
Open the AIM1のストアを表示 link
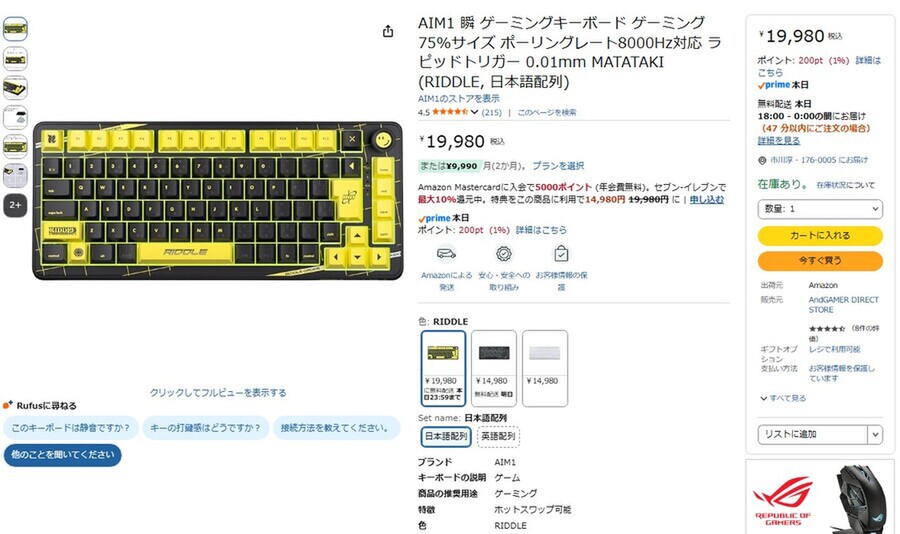[x=458, y=99]
